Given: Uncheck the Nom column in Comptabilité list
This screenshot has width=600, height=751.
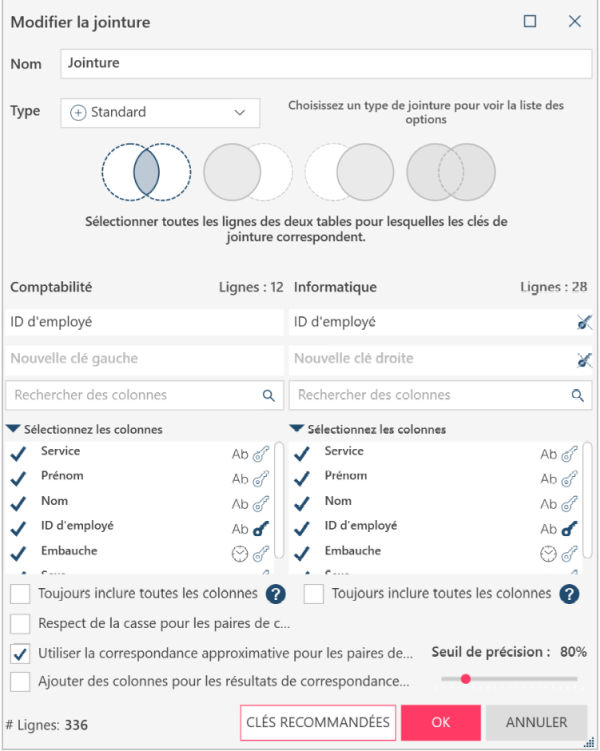Looking at the screenshot, I should (17, 503).
